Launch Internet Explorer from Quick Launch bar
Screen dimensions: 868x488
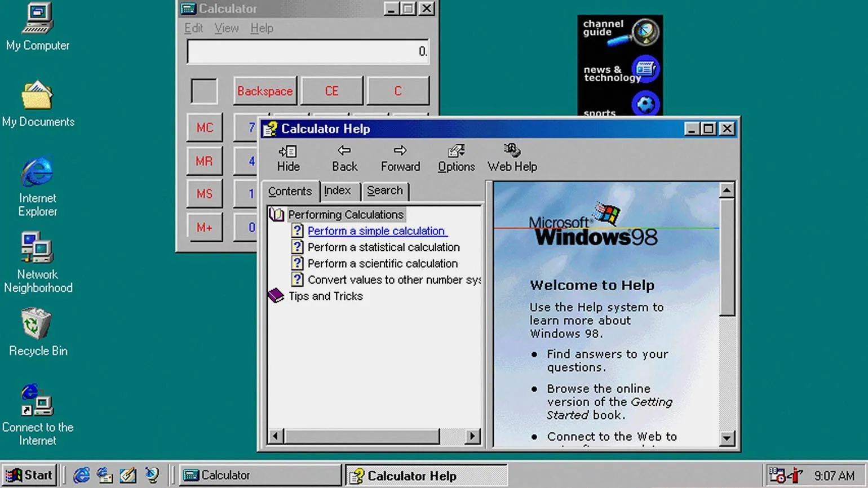(81, 475)
